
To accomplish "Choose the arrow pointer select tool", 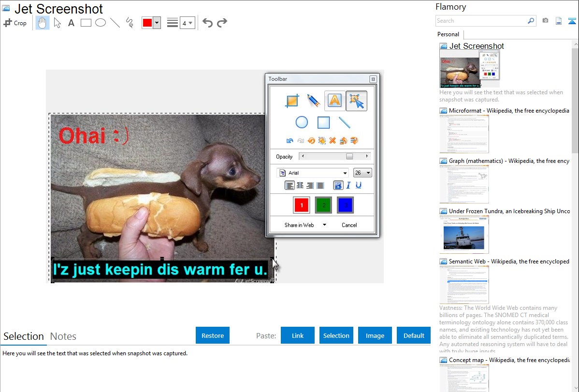I will coord(58,23).
